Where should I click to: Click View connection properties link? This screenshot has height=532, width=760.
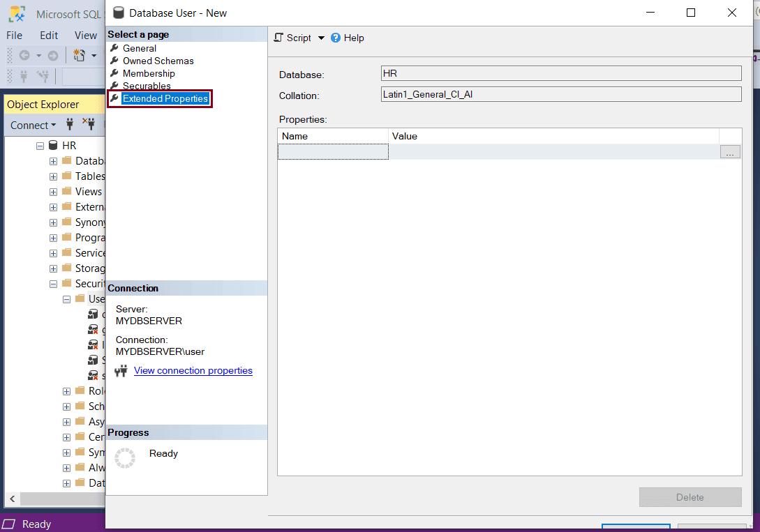point(193,370)
